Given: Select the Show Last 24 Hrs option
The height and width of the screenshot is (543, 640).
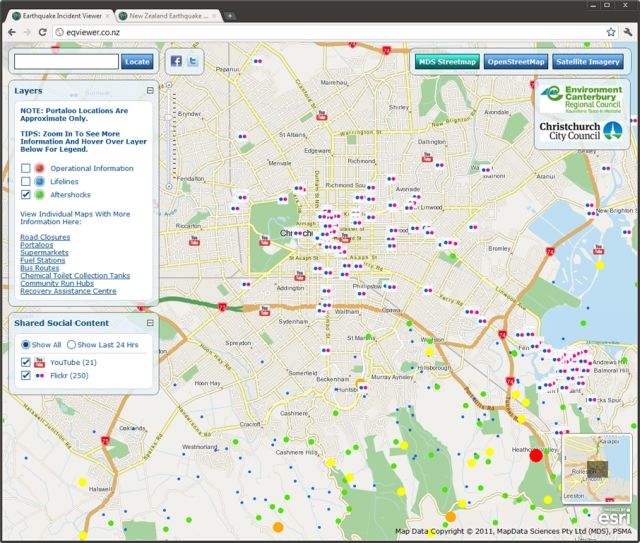Looking at the screenshot, I should tap(71, 345).
